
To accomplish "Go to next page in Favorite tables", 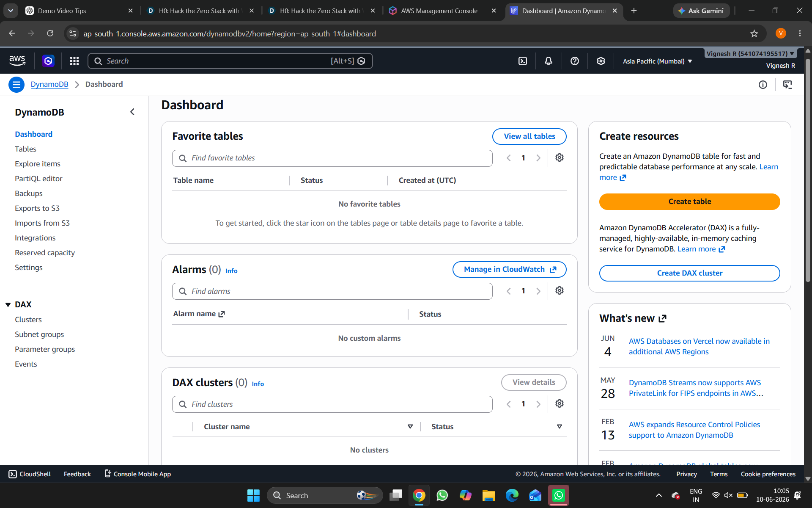I will pyautogui.click(x=538, y=158).
